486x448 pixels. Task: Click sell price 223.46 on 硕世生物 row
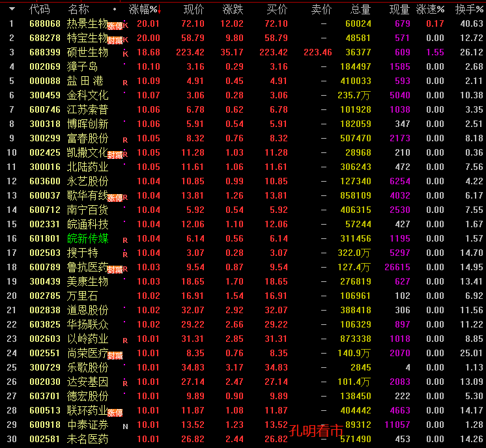tap(318, 52)
